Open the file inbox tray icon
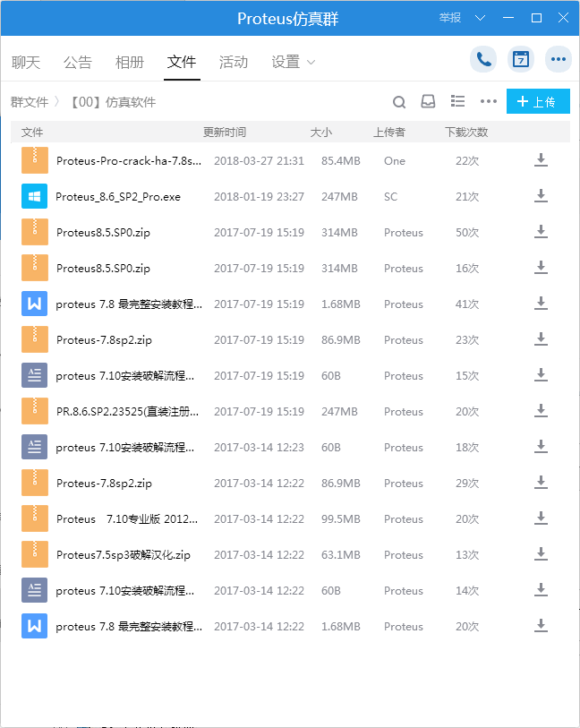 428,102
